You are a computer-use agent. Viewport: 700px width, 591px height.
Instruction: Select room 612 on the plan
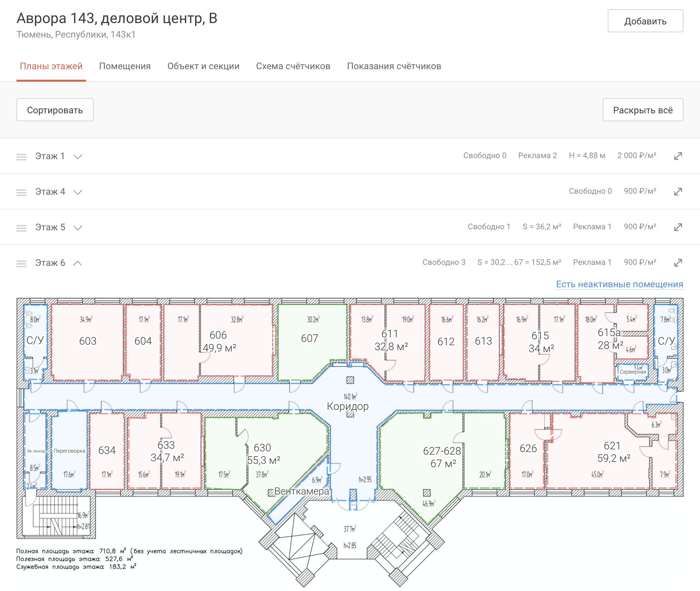click(x=446, y=342)
